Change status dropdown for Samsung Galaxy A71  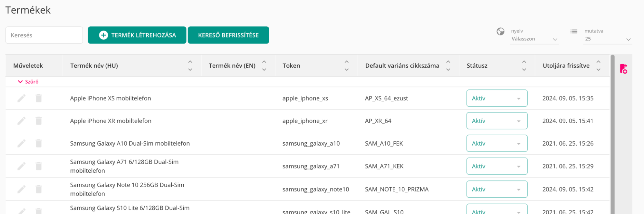click(x=496, y=166)
